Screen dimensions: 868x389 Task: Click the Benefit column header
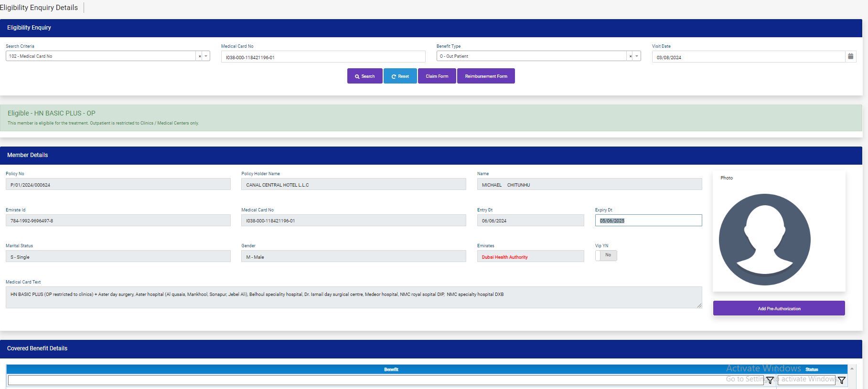pyautogui.click(x=391, y=369)
